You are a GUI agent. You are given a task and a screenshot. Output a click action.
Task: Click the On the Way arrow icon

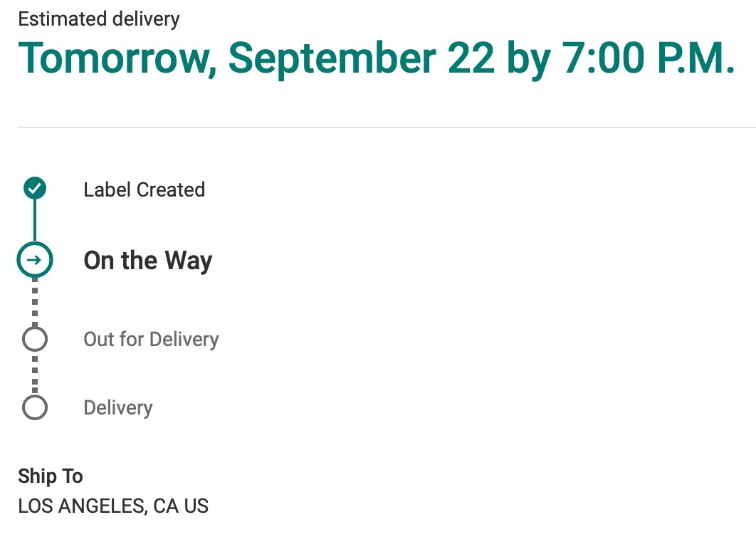click(x=35, y=260)
